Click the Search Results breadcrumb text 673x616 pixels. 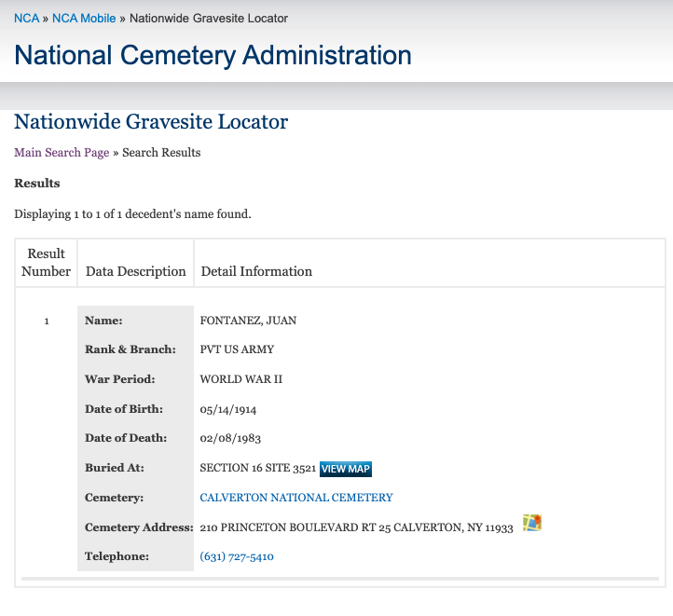(x=161, y=153)
